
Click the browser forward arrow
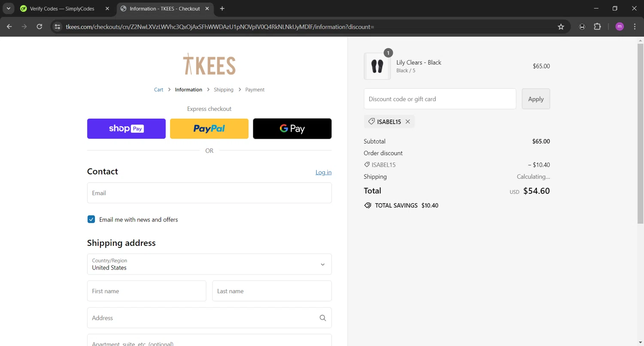point(24,27)
